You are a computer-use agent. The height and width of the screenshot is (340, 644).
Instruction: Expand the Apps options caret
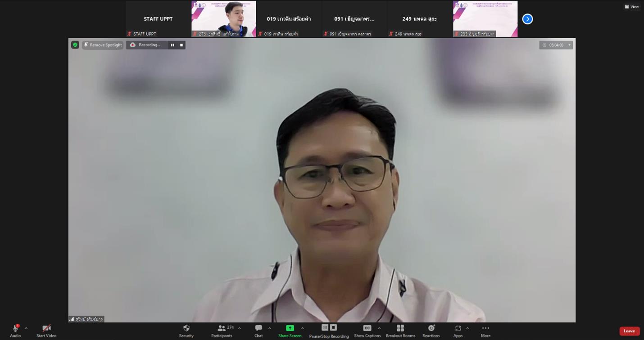pos(467,328)
